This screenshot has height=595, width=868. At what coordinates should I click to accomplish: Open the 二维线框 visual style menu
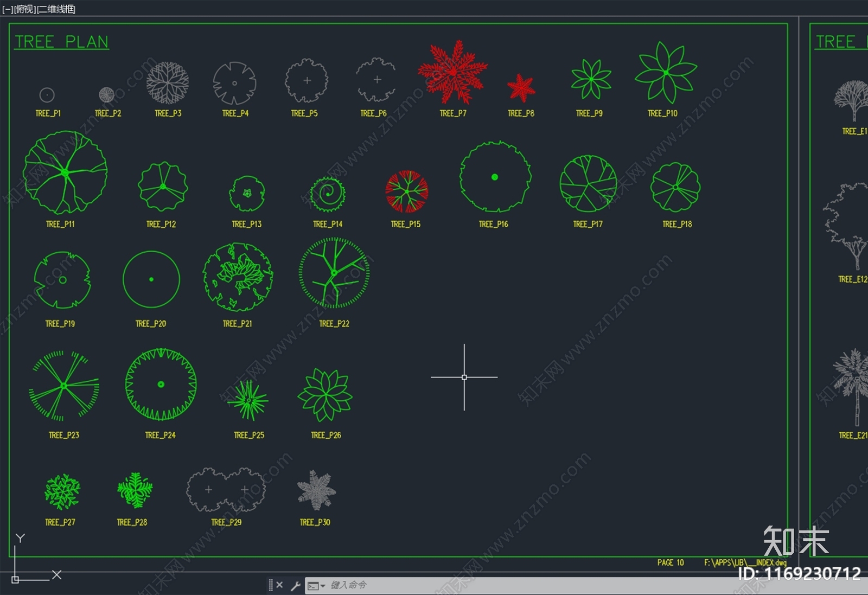pyautogui.click(x=56, y=9)
